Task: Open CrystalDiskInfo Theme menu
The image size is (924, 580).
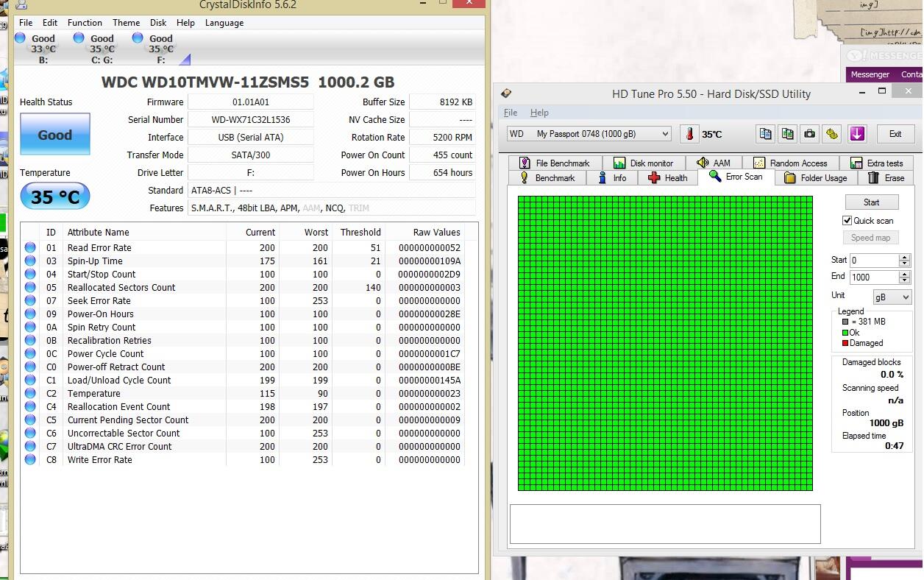Action: point(126,23)
